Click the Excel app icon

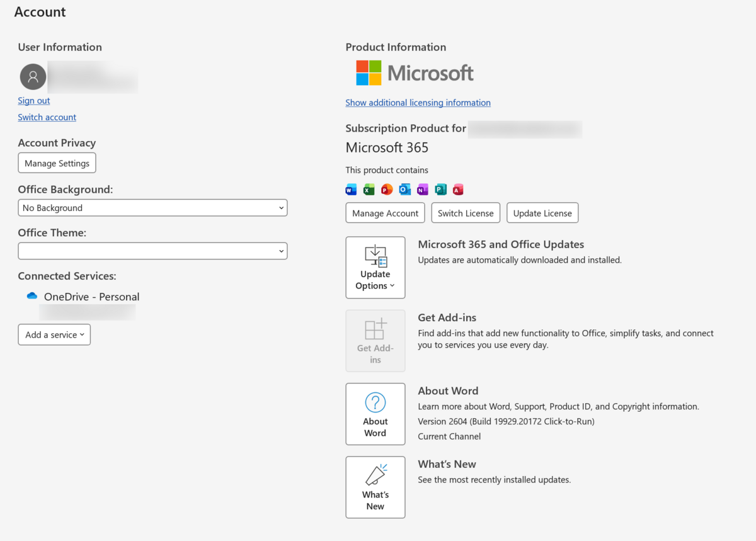point(369,190)
